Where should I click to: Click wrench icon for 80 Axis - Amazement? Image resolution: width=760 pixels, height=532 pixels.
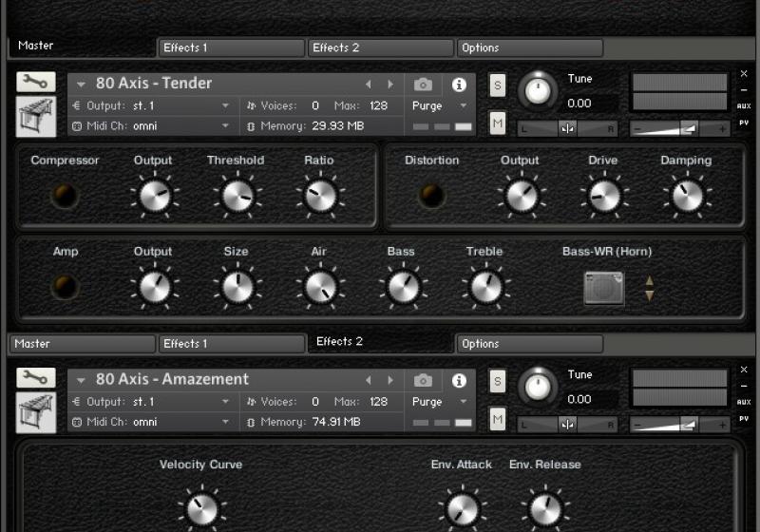pyautogui.click(x=35, y=378)
